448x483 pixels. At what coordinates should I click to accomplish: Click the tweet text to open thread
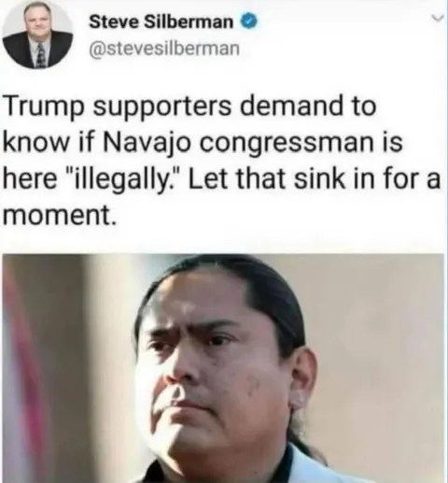221,161
